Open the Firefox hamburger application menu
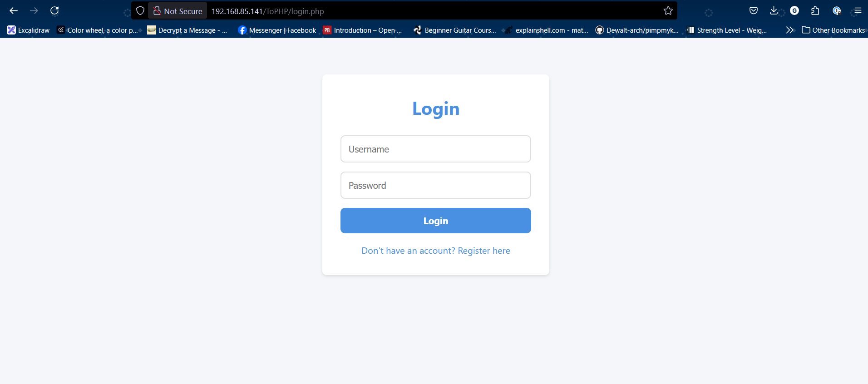Image resolution: width=868 pixels, height=384 pixels. [858, 10]
